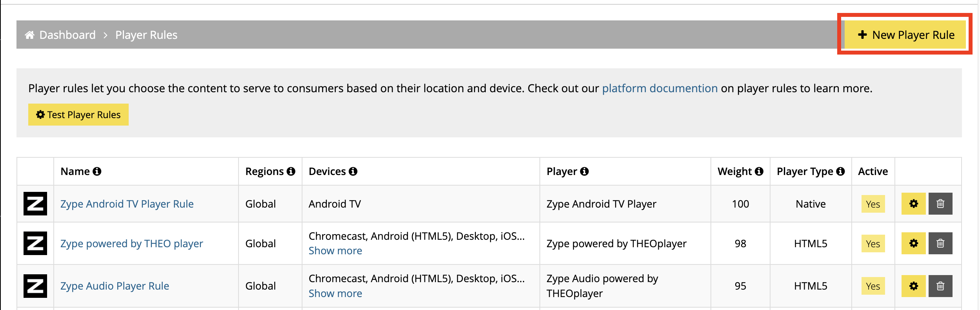Delete Zype Android TV Player Rule via trash
The image size is (980, 310).
[940, 204]
